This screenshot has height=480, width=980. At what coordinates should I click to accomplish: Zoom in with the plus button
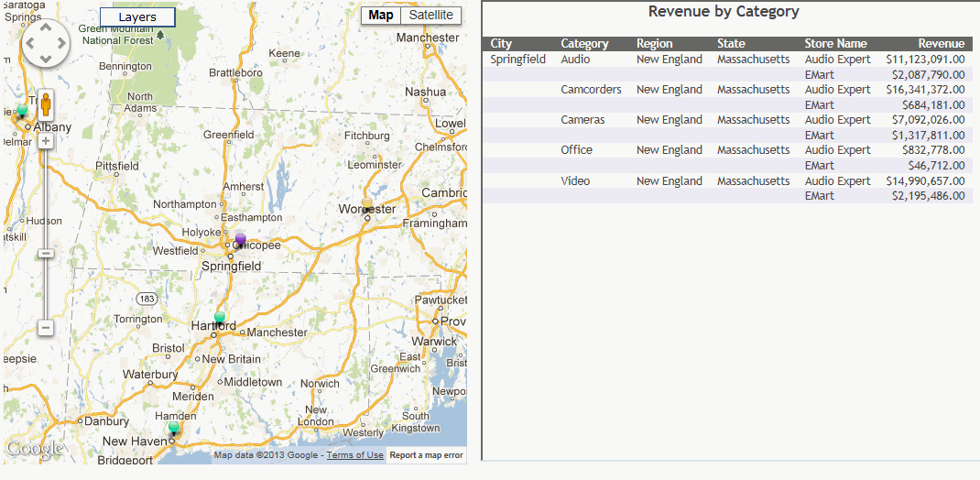(46, 141)
